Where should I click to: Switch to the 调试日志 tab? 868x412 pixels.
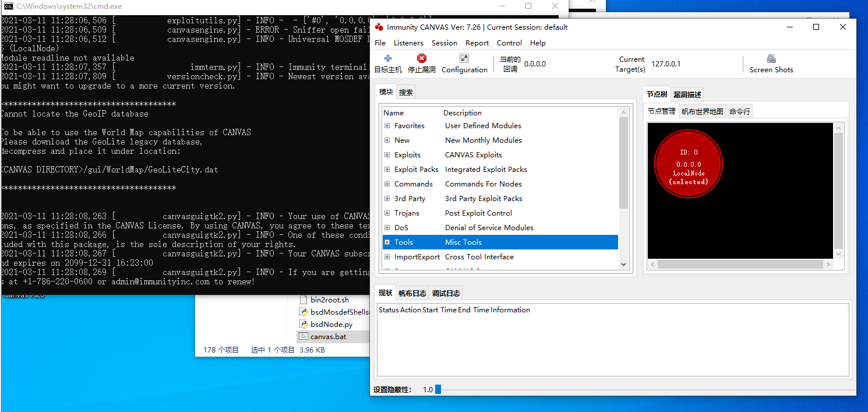(x=446, y=293)
